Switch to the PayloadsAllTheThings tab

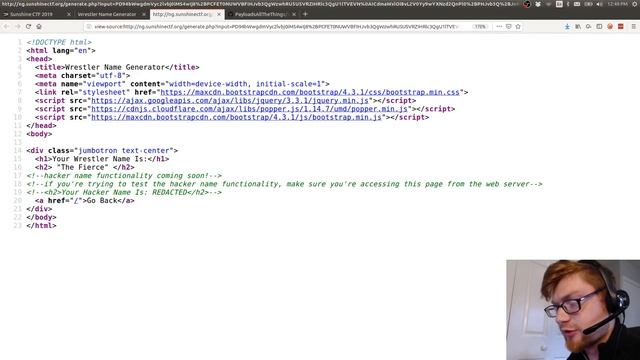click(260, 14)
